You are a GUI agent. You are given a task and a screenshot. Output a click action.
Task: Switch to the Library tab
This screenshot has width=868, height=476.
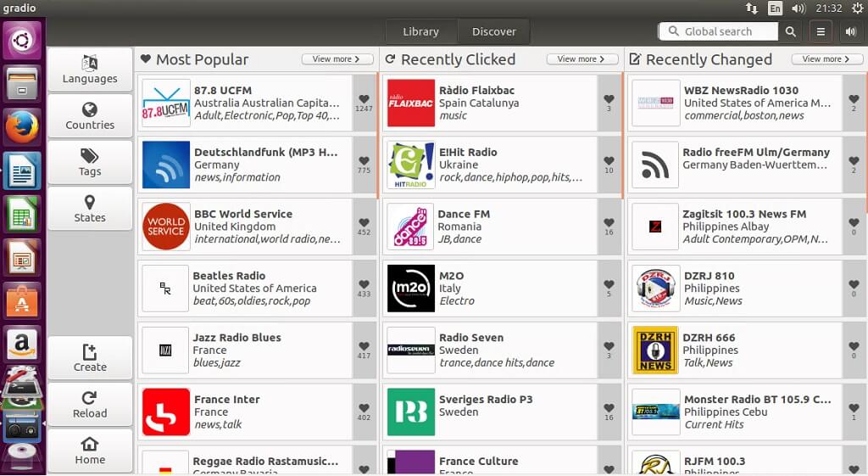(x=420, y=31)
